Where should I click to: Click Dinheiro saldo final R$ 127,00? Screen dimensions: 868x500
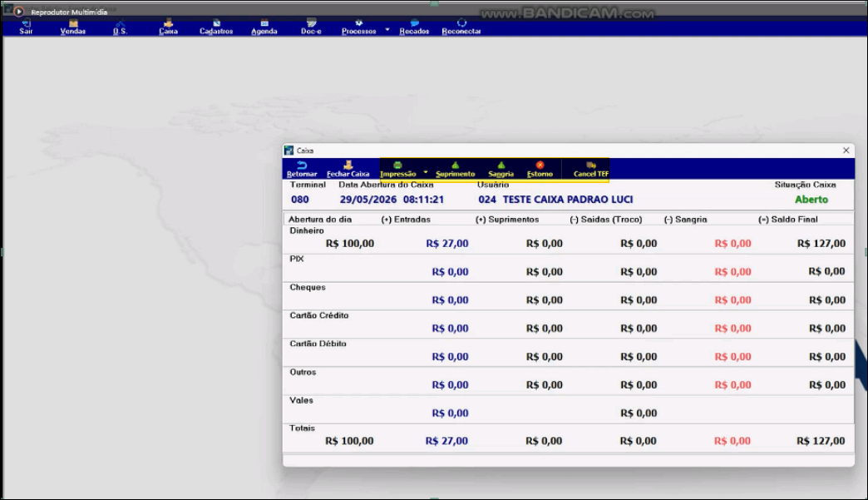(x=821, y=243)
